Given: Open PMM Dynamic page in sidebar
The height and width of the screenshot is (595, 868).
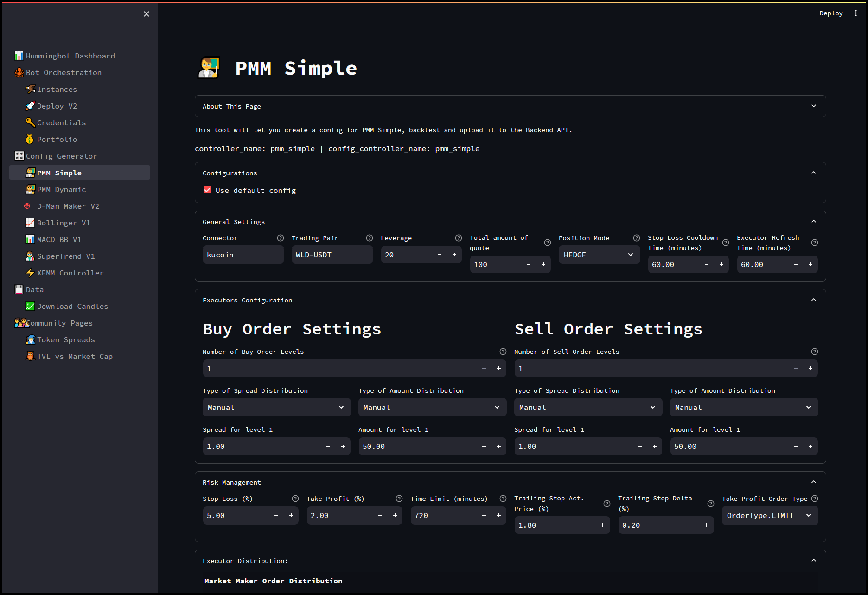Looking at the screenshot, I should pyautogui.click(x=61, y=189).
